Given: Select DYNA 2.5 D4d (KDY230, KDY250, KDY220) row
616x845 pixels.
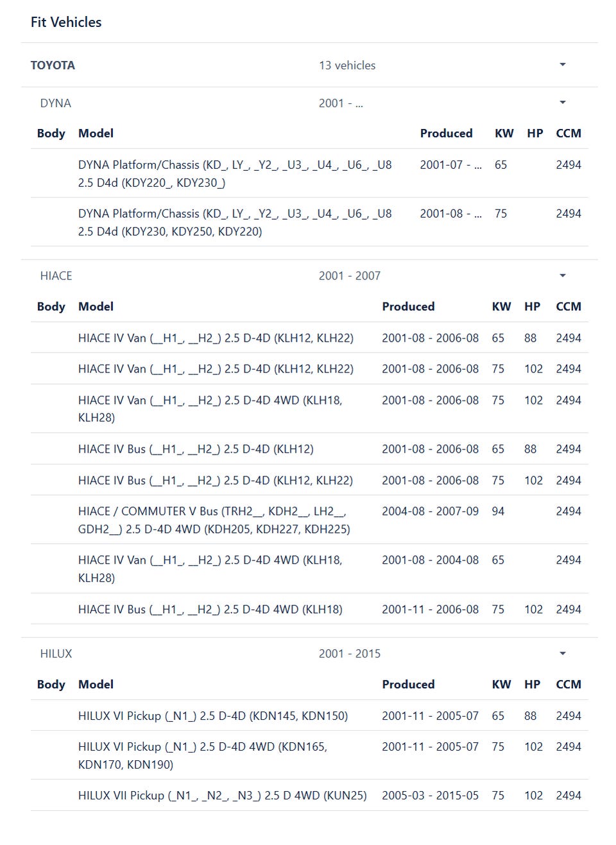Looking at the screenshot, I should (x=235, y=223).
